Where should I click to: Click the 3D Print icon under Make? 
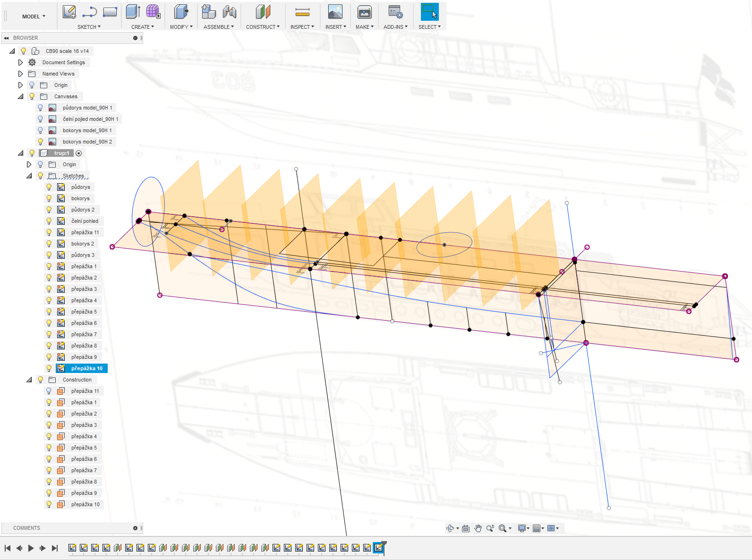(x=364, y=12)
